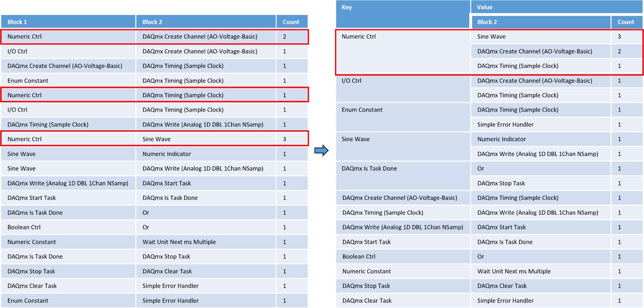This screenshot has width=644, height=308.
Task: Select the Count header in the left table
Action: [x=291, y=22]
